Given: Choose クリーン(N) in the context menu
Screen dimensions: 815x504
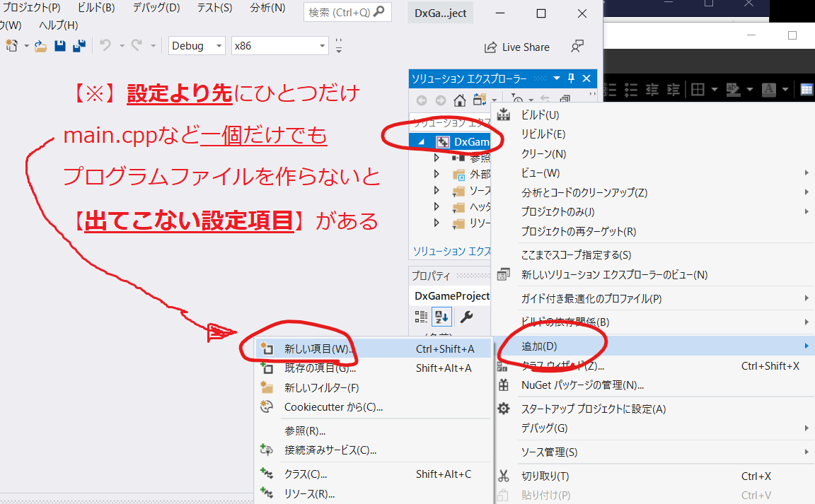Looking at the screenshot, I should tap(654, 154).
